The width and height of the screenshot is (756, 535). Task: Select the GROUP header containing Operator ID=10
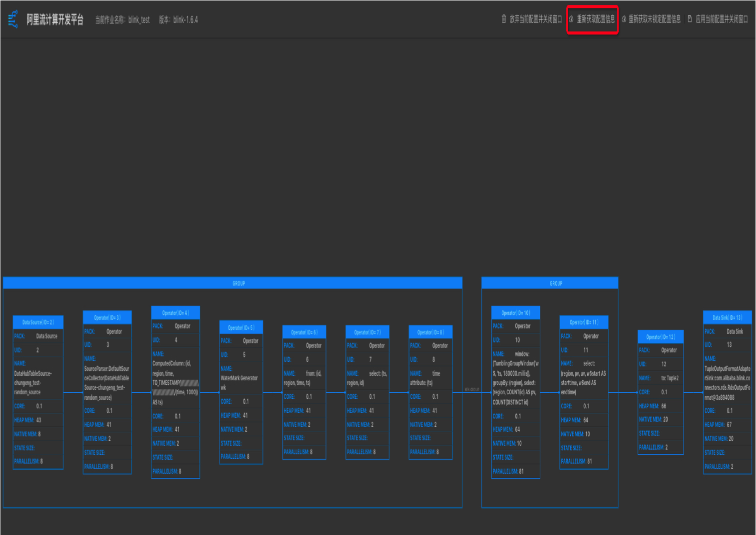(x=550, y=283)
